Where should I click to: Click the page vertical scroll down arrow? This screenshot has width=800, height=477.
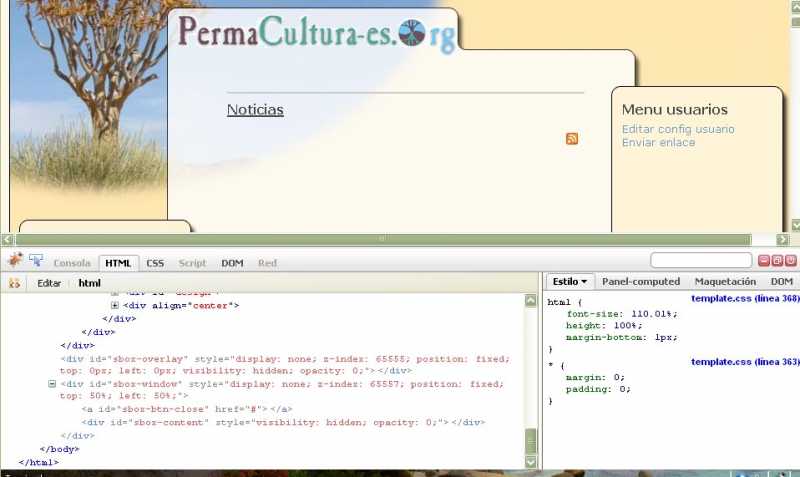[x=795, y=225]
